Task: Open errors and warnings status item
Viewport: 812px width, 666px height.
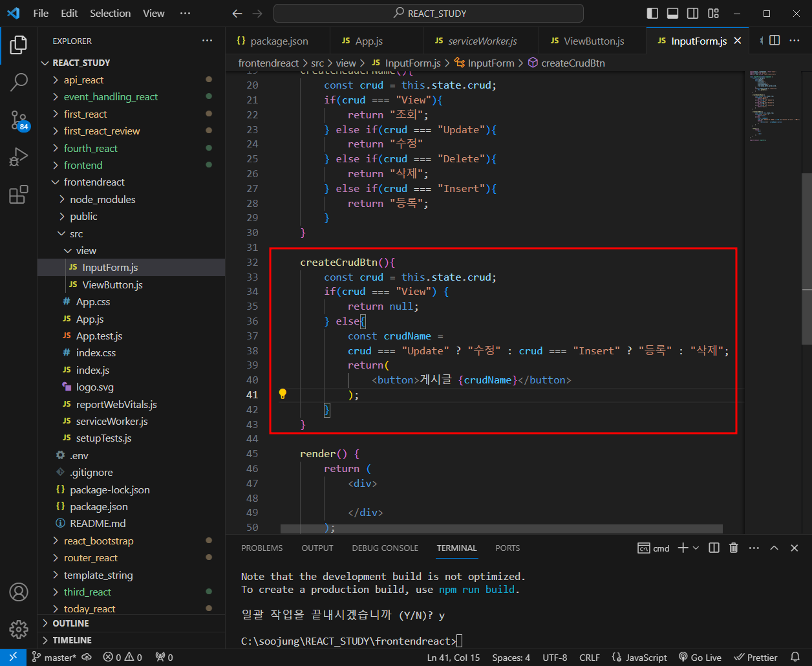Action: point(123,657)
